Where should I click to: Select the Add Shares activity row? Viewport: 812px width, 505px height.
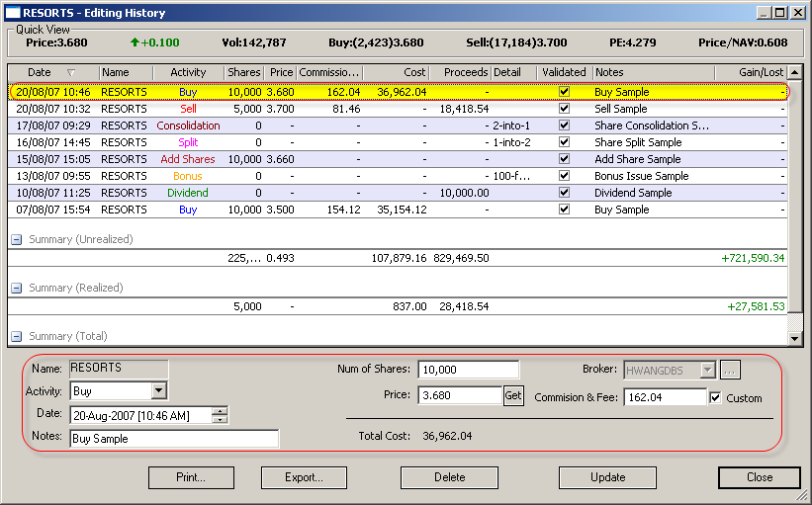[398, 159]
